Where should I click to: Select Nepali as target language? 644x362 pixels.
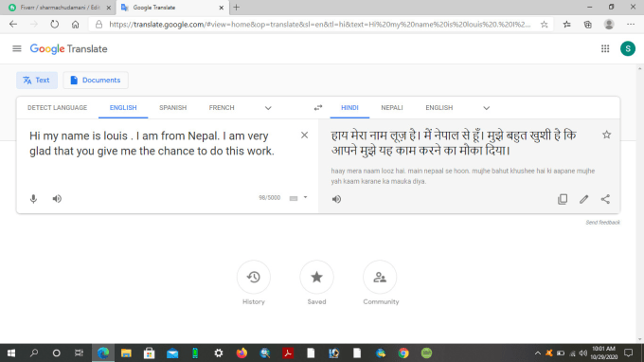coord(392,108)
